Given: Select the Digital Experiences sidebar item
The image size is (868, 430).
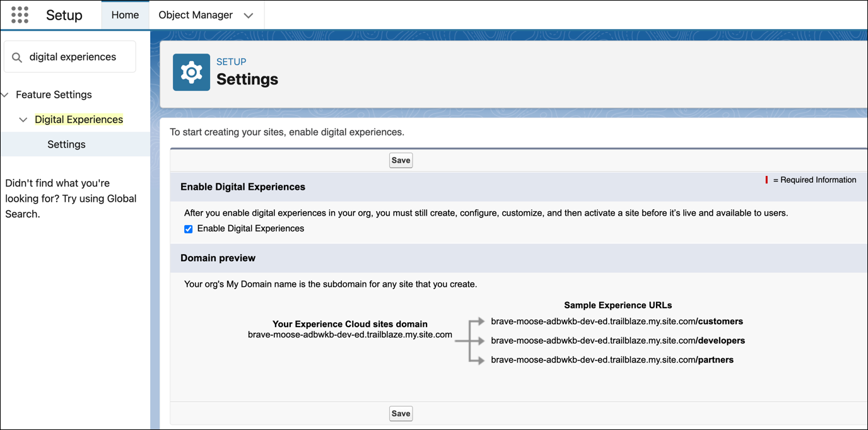Looking at the screenshot, I should click(x=79, y=120).
